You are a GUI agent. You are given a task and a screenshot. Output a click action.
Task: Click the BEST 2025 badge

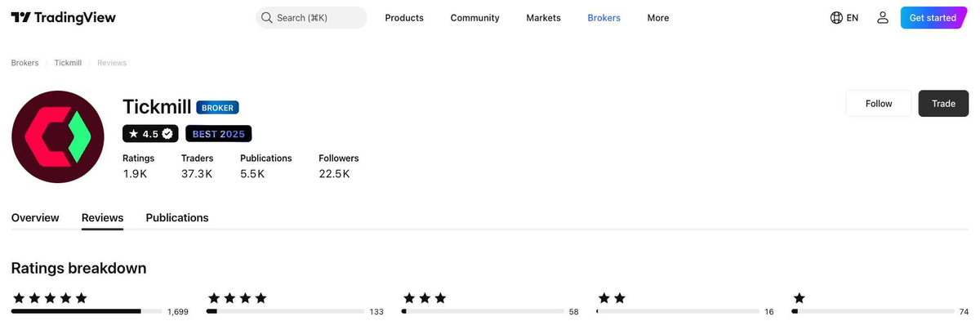(219, 133)
